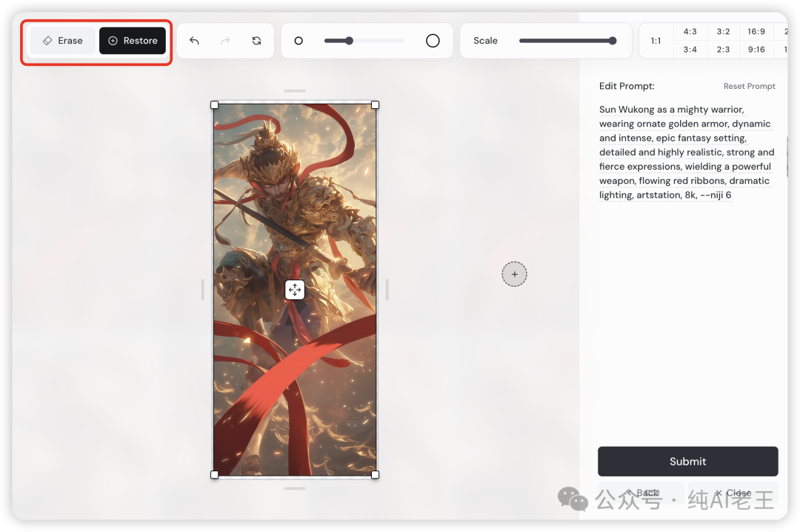Choose the 1:1 aspect ratio
Image resolution: width=800 pixels, height=532 pixels.
[x=656, y=41]
